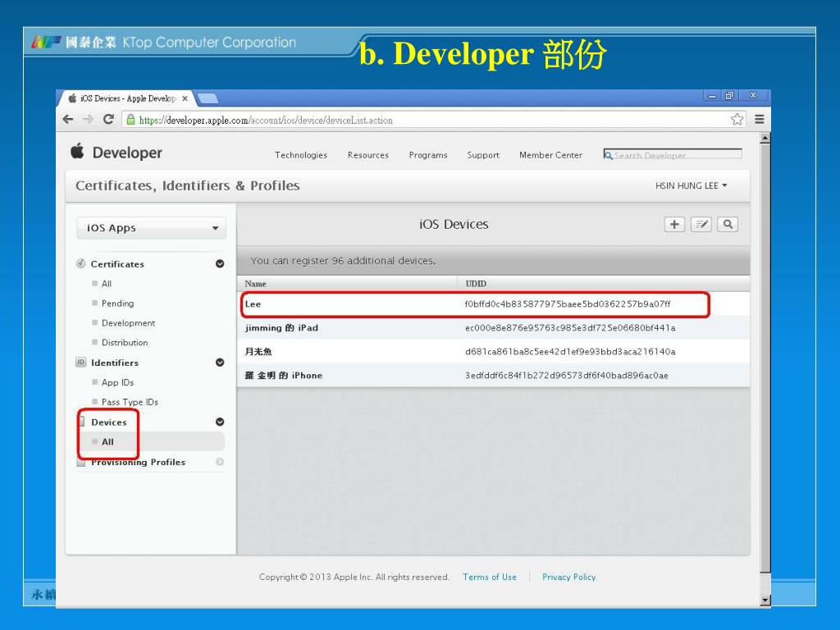Sort devices by the UDID column header
This screenshot has width=840, height=630.
tap(476, 284)
